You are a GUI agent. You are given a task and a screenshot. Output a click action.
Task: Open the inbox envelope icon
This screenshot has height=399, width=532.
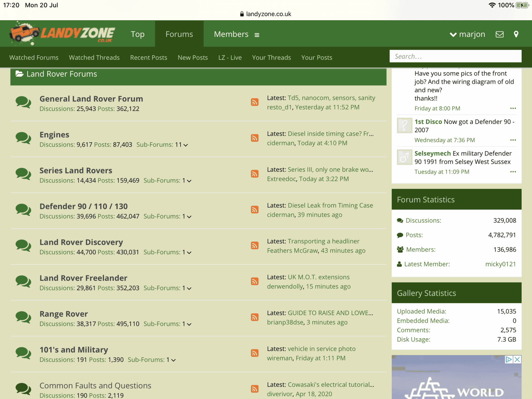click(x=499, y=34)
